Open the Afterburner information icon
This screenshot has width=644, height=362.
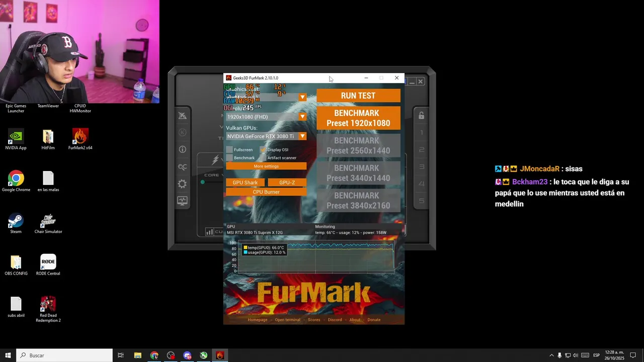tap(182, 149)
